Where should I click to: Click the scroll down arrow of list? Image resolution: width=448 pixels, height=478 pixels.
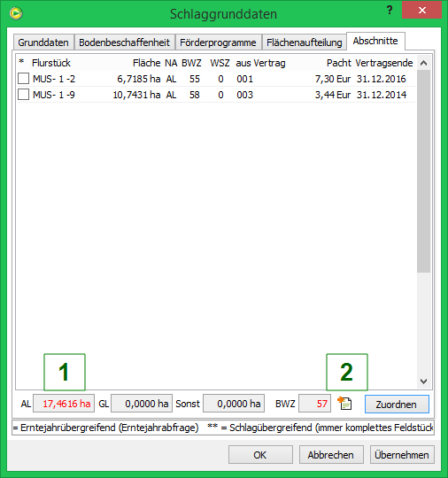[423, 382]
